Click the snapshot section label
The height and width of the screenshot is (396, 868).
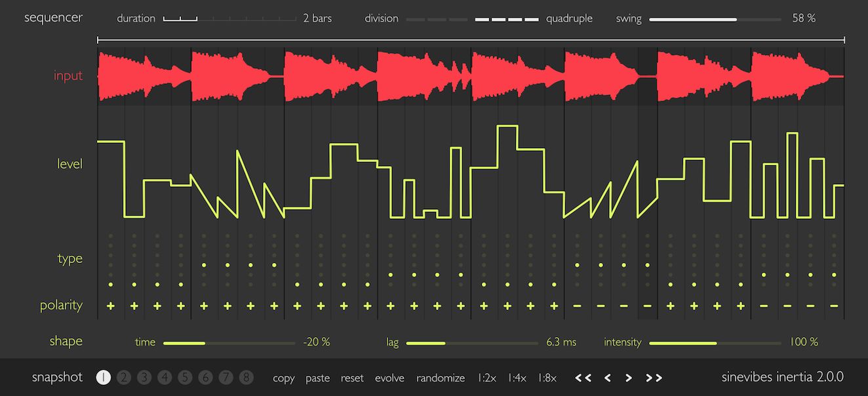pos(58,377)
